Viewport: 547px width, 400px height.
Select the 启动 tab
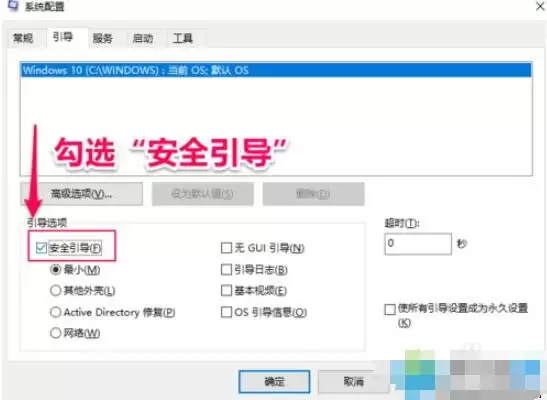coord(143,38)
